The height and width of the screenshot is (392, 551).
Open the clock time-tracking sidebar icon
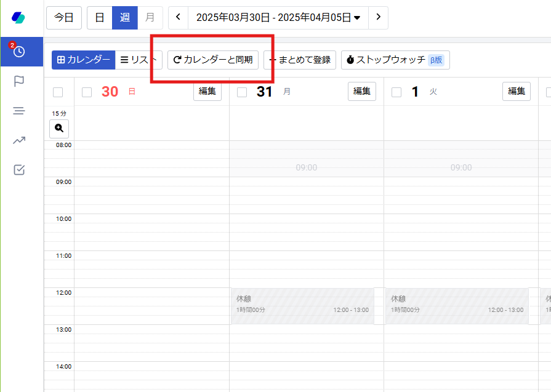click(x=19, y=52)
